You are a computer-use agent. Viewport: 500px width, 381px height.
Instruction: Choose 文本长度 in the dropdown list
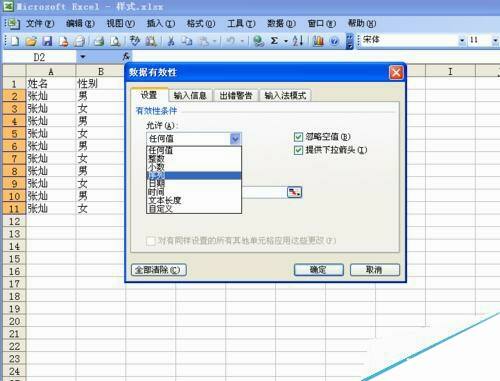pyautogui.click(x=194, y=200)
